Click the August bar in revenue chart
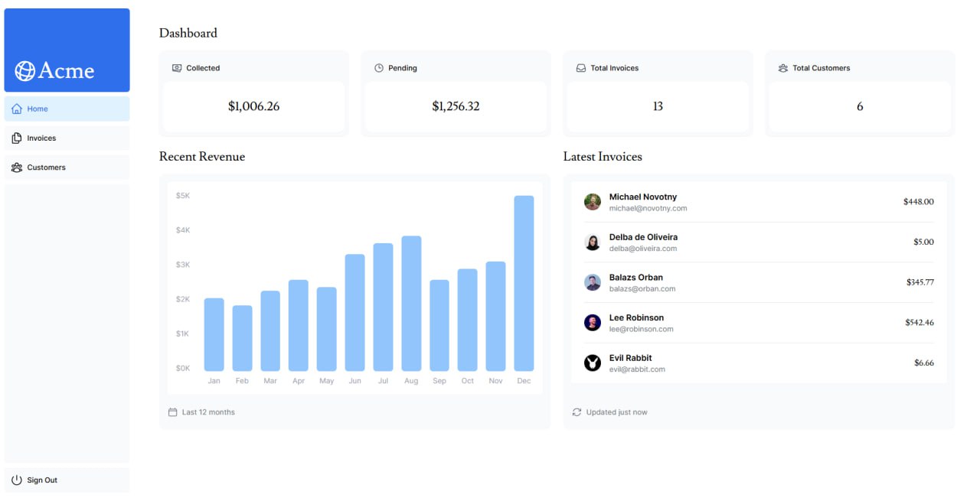Screen dimensions: 980x501 point(411,304)
